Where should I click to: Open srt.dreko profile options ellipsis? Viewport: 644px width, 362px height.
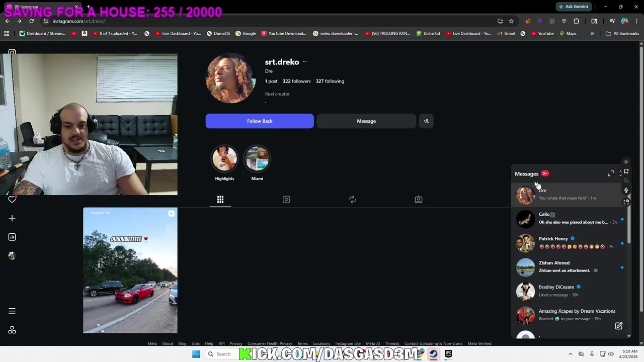pyautogui.click(x=304, y=62)
